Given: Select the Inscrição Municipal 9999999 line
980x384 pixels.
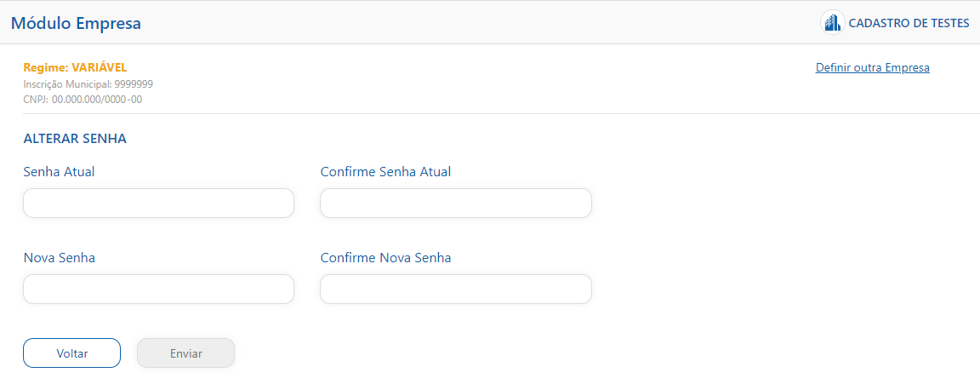Looking at the screenshot, I should click(88, 83).
